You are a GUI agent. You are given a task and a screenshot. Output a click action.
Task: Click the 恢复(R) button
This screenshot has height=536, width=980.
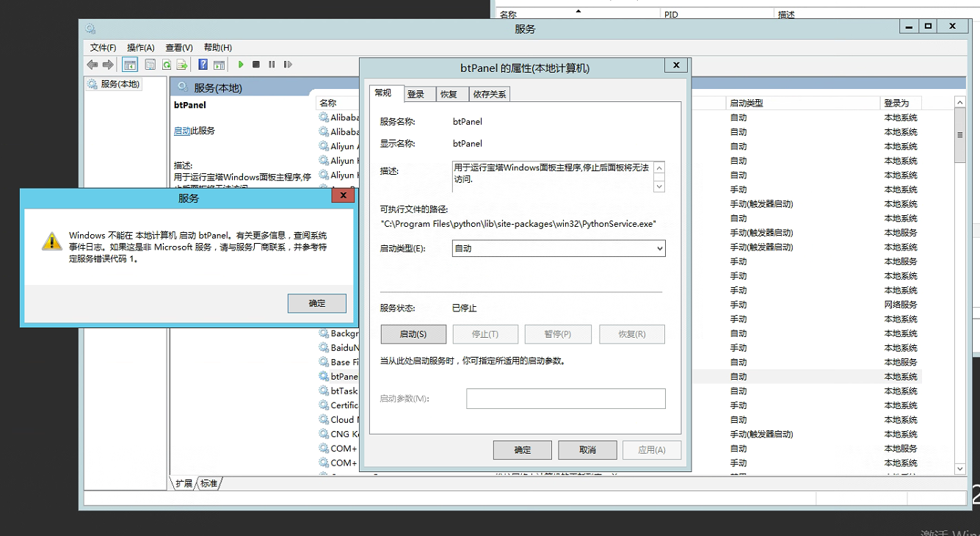pos(632,334)
